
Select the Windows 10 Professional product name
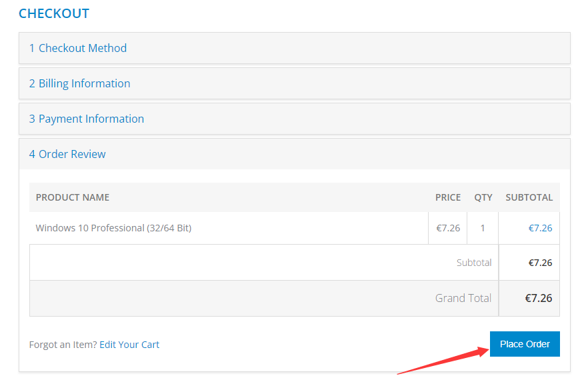[x=113, y=228]
